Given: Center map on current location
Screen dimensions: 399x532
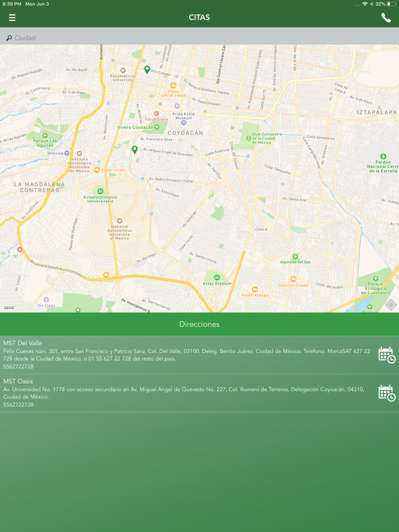Looking at the screenshot, I should (391, 305).
